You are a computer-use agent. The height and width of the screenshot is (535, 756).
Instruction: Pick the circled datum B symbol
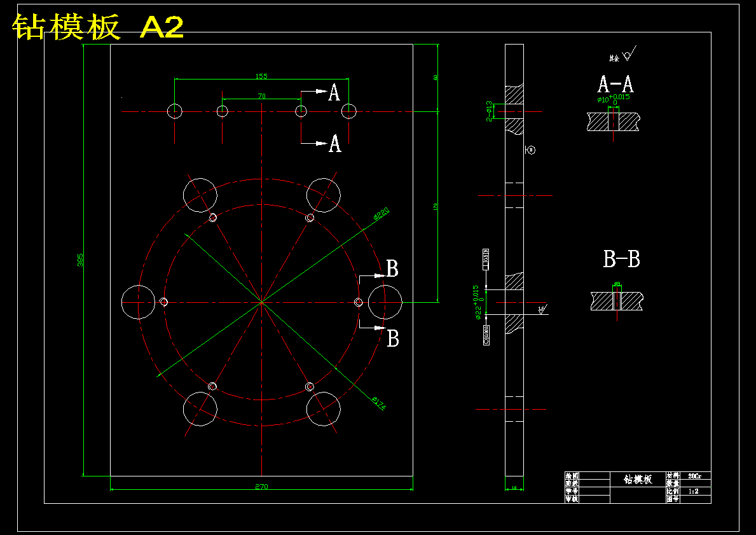tap(531, 150)
